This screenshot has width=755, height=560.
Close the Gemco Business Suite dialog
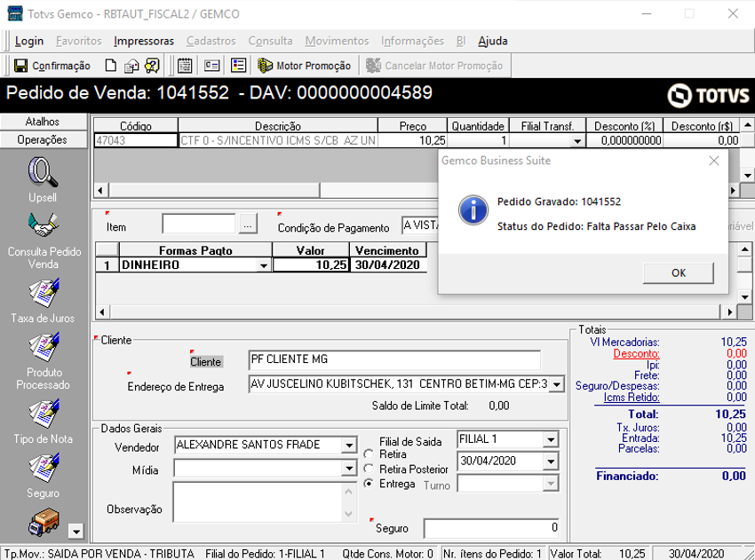point(713,161)
